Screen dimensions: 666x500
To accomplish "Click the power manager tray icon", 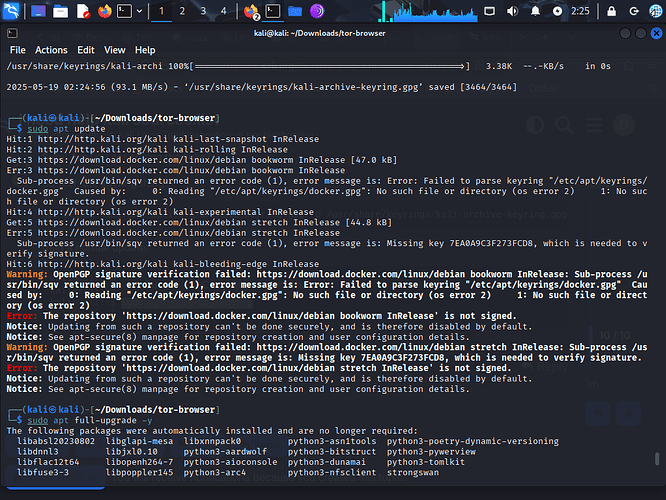I will pos(557,11).
